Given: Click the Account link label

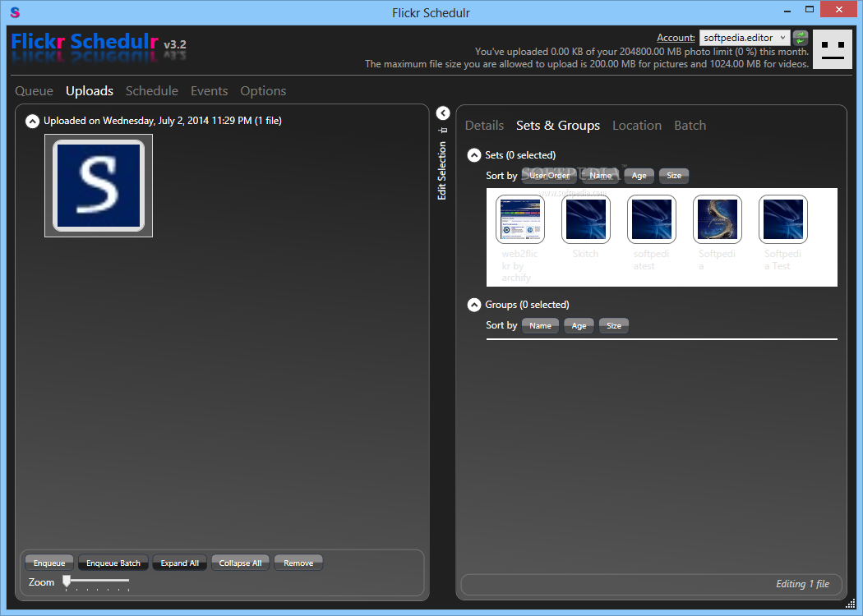Looking at the screenshot, I should 676,38.
